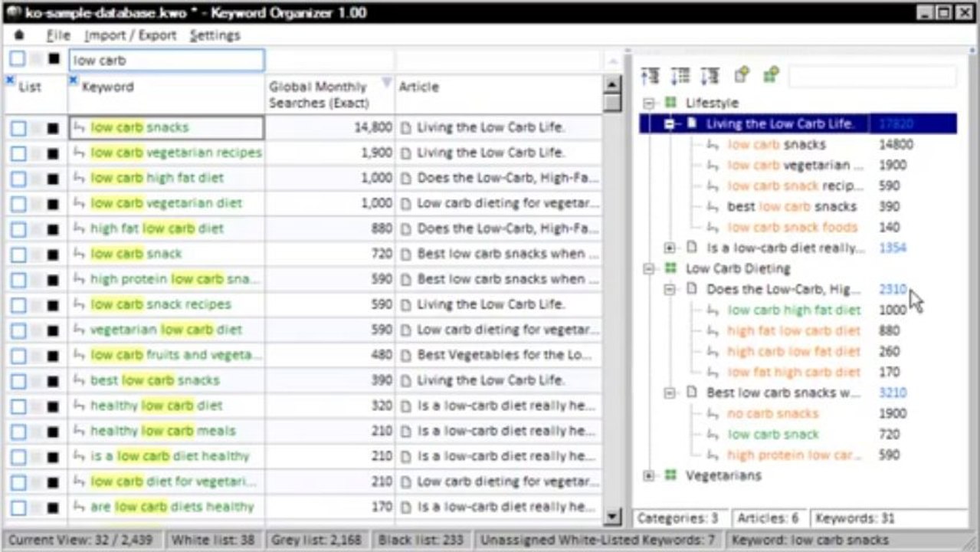
Task: Click the keyword filter field containing low carb
Action: pyautogui.click(x=166, y=60)
